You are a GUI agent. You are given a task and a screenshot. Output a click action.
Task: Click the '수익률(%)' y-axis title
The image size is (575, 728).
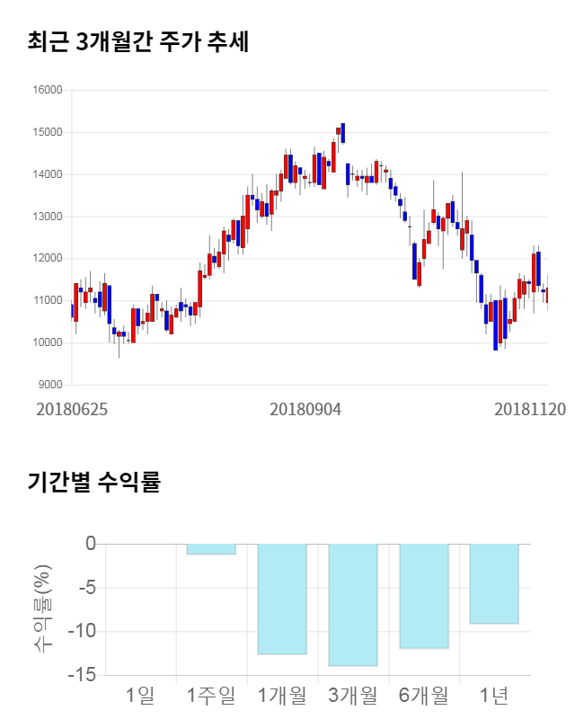pos(41,608)
